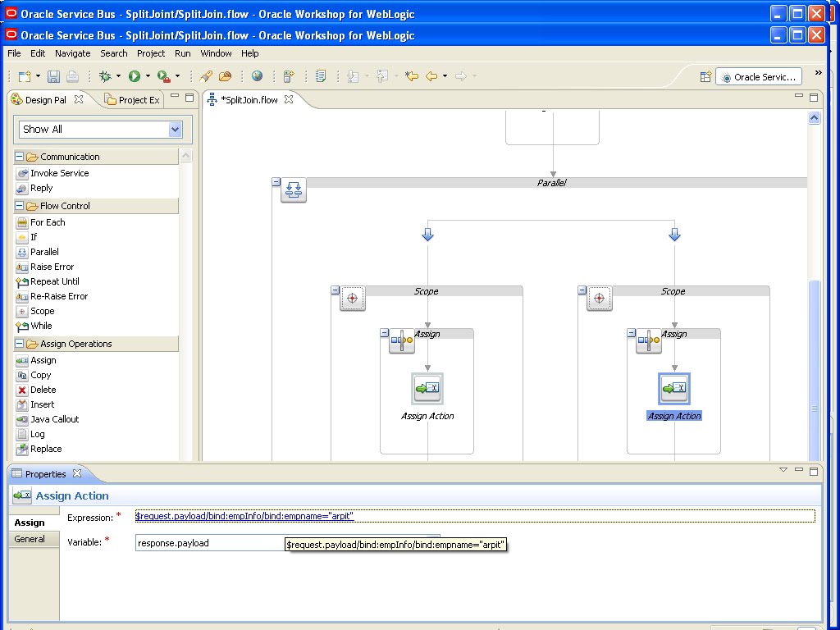The image size is (840, 630).
Task: Collapse the Assign Operations palette group
Action: tap(20, 344)
